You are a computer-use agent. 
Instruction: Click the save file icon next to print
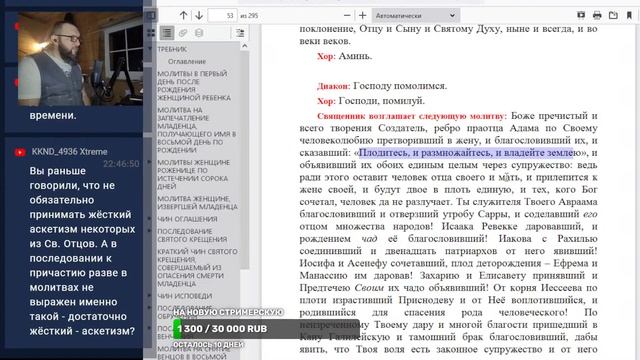(x=613, y=16)
